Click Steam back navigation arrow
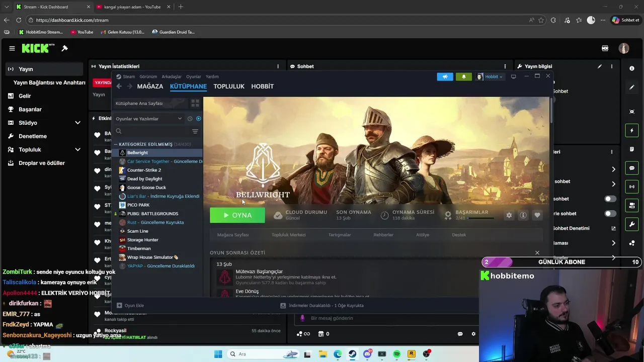Image resolution: width=644 pixels, height=362 pixels. point(119,86)
